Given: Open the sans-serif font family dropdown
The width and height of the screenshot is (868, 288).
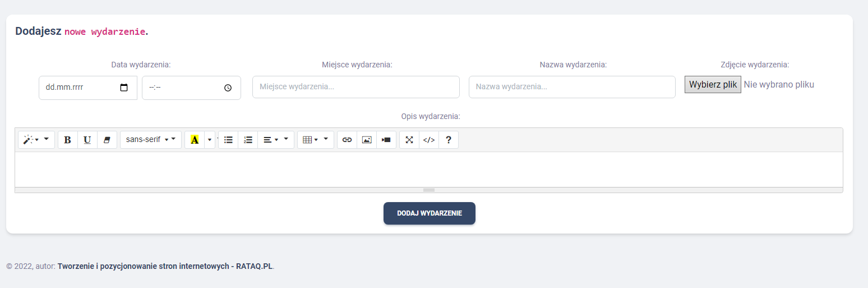Looking at the screenshot, I should click(151, 140).
